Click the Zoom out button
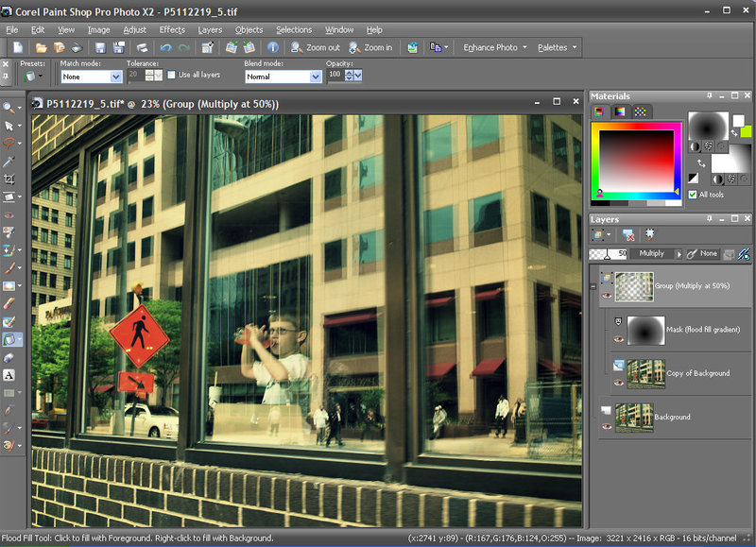 pos(316,47)
